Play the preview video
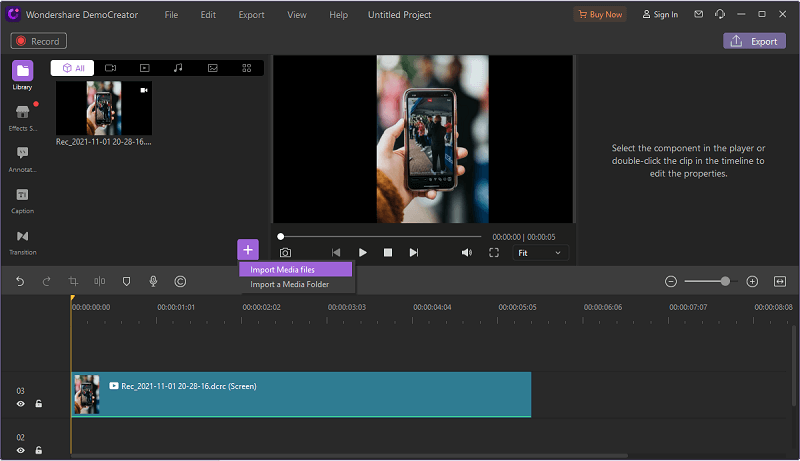The height and width of the screenshot is (461, 800). tap(363, 252)
